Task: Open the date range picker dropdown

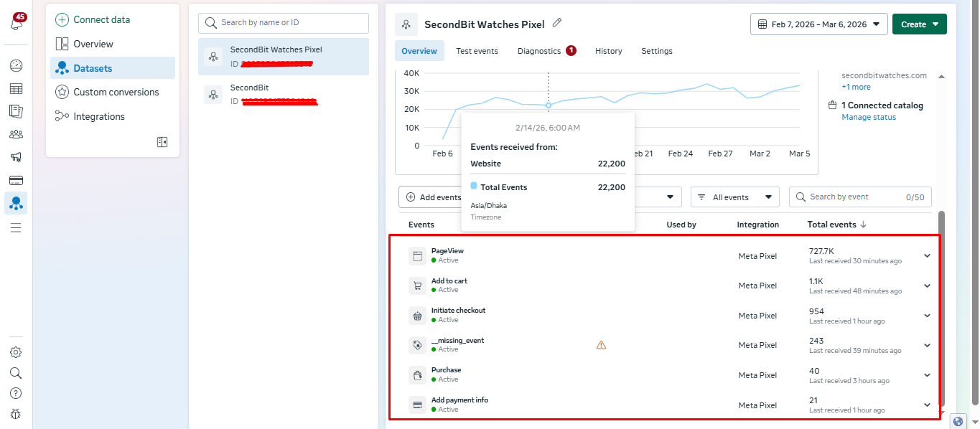Action: pyautogui.click(x=818, y=24)
